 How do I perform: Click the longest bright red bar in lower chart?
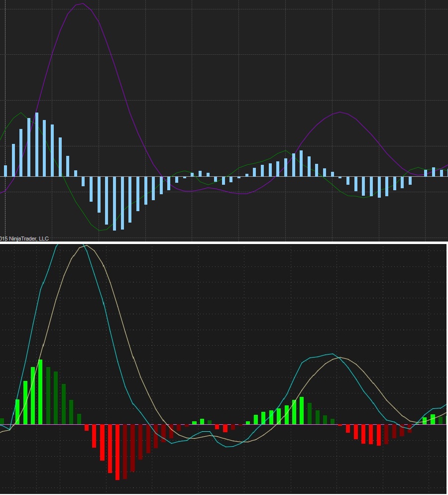tap(117, 452)
